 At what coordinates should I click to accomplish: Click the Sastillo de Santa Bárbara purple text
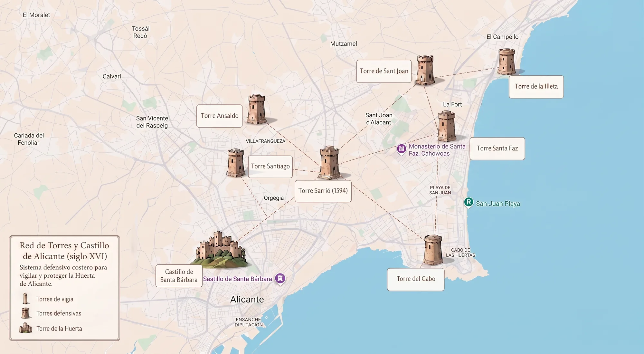pos(237,279)
